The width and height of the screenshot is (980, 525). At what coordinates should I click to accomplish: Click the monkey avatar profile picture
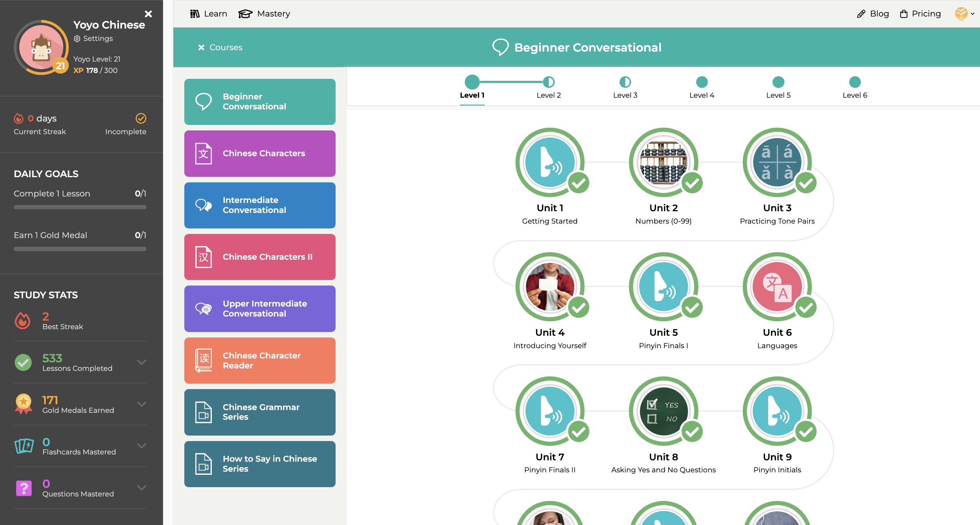click(x=41, y=47)
